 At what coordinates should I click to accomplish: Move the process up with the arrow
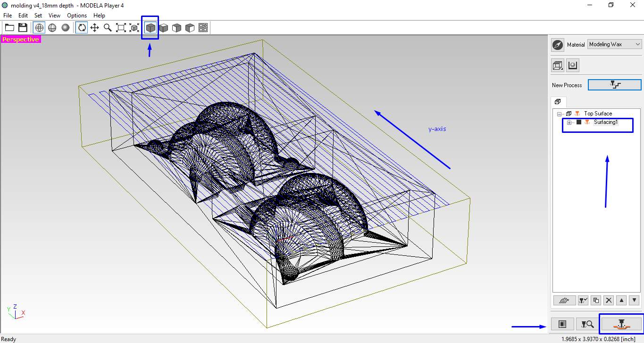click(621, 300)
